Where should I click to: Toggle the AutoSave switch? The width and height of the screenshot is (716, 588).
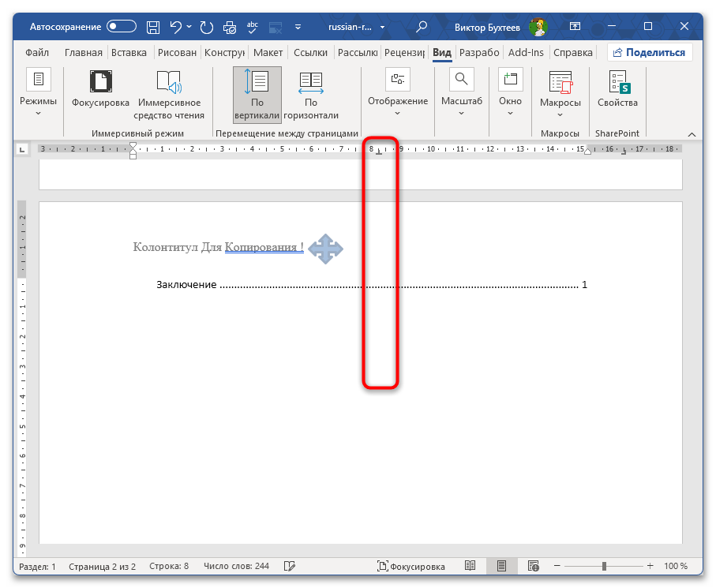(122, 27)
